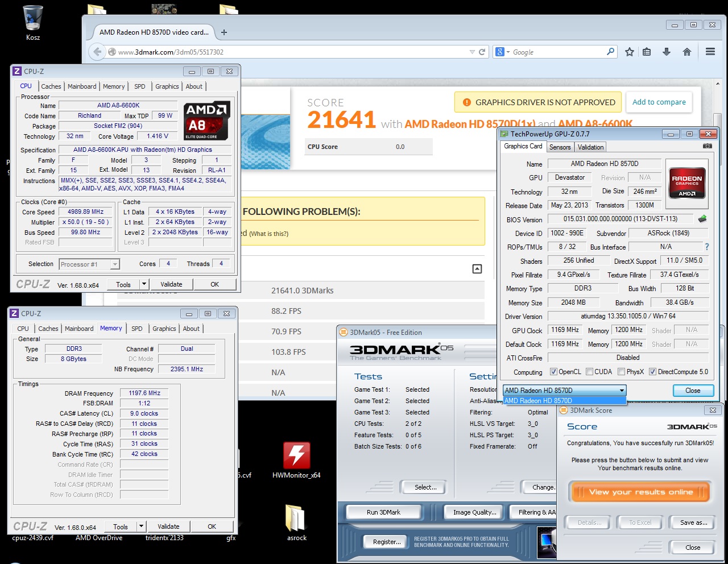
Task: Toggle the PhysX checkbox in GPU-Z
Action: coord(621,372)
